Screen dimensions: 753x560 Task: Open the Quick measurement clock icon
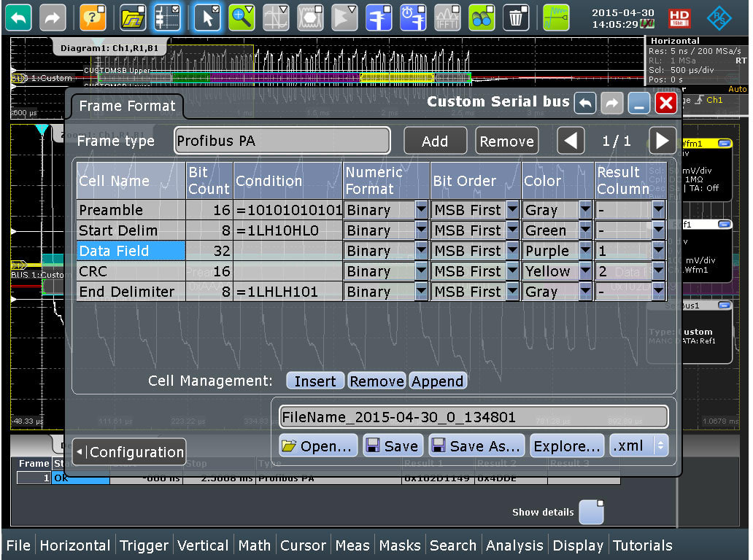[413, 17]
